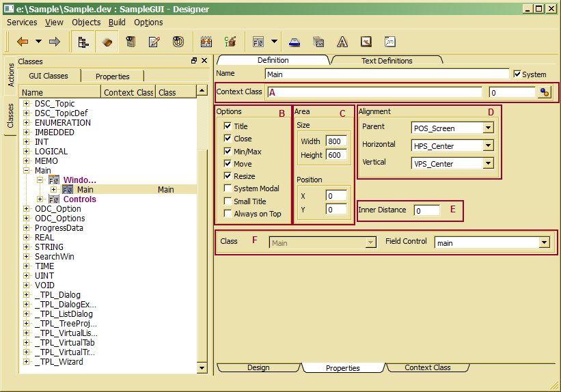The height and width of the screenshot is (392, 561).
Task: Undock the Classes panel with float icon
Action: coord(194,61)
